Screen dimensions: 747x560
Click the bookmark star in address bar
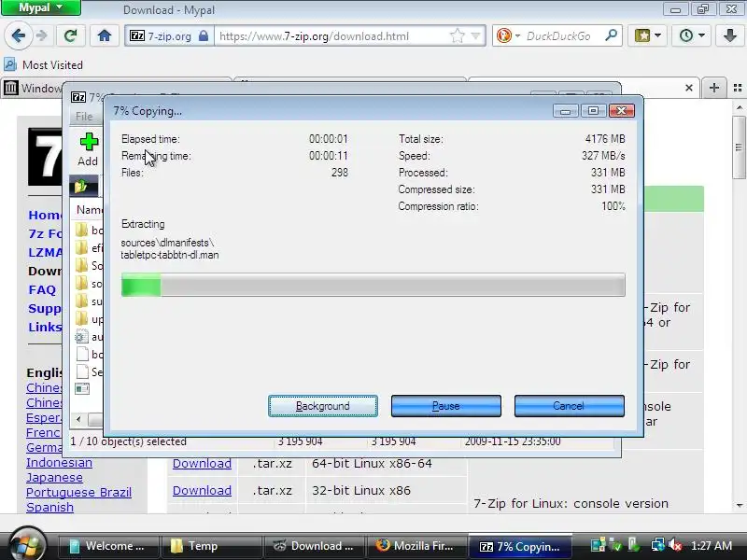pyautogui.click(x=457, y=35)
